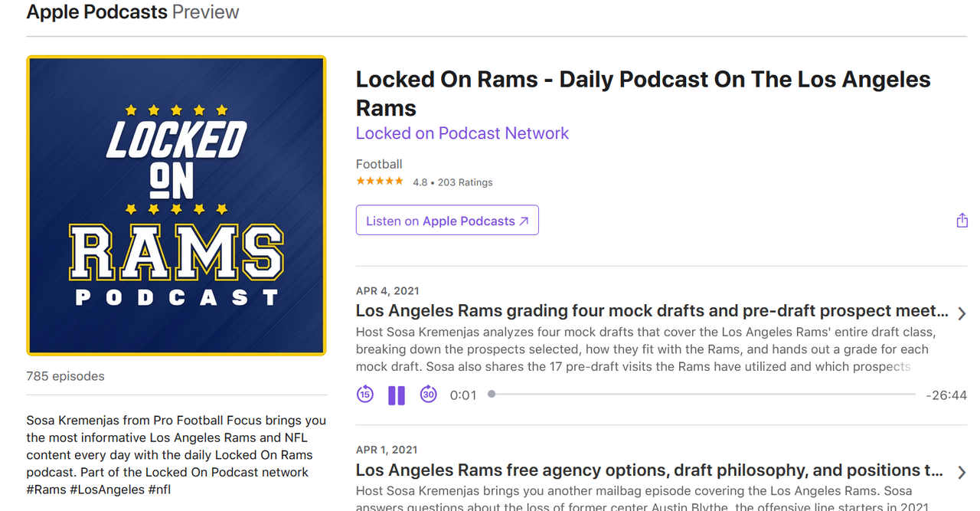Screen dimensions: 980x511
Task: Click the APR 4, 2021 date label
Action: tap(387, 291)
